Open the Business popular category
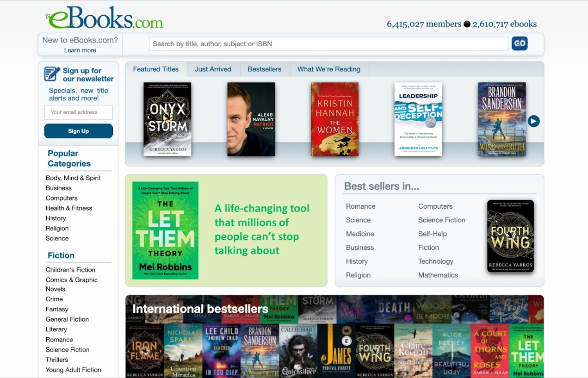The image size is (588, 378). click(59, 188)
